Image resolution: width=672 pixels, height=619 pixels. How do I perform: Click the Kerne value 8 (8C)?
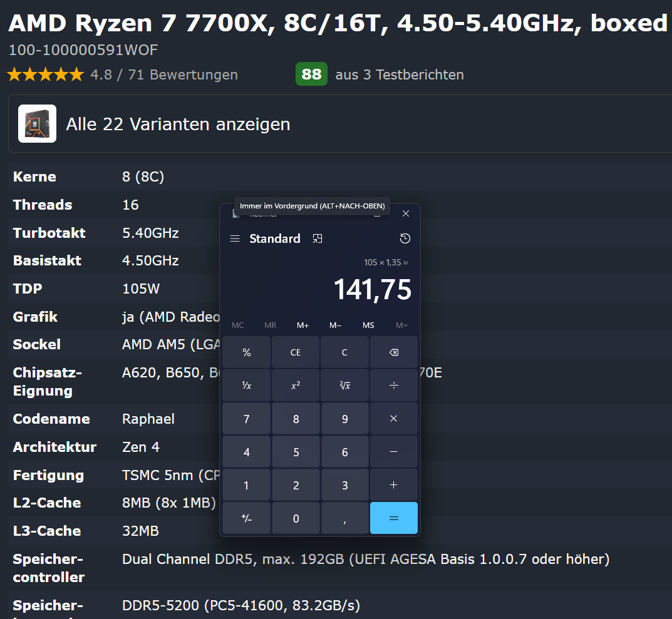(x=143, y=176)
